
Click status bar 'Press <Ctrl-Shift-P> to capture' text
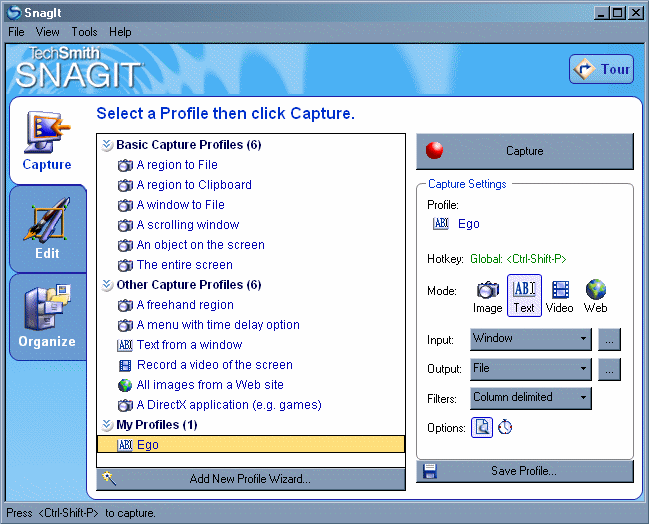tap(81, 513)
